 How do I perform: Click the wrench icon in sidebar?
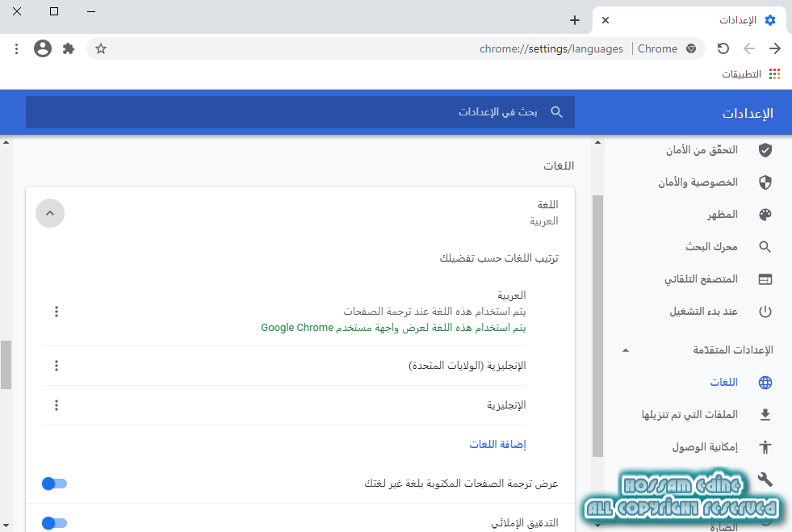pos(765,479)
